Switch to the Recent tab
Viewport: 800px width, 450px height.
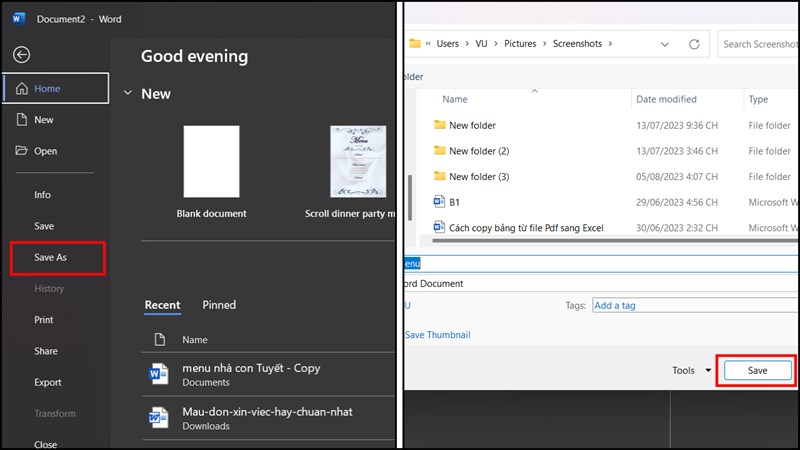pyautogui.click(x=162, y=305)
